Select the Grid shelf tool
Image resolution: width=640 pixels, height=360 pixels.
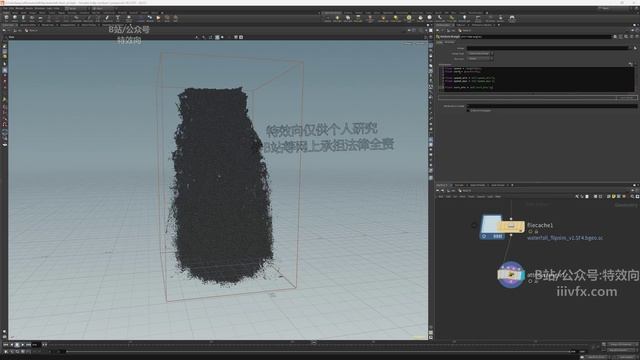(x=40, y=18)
